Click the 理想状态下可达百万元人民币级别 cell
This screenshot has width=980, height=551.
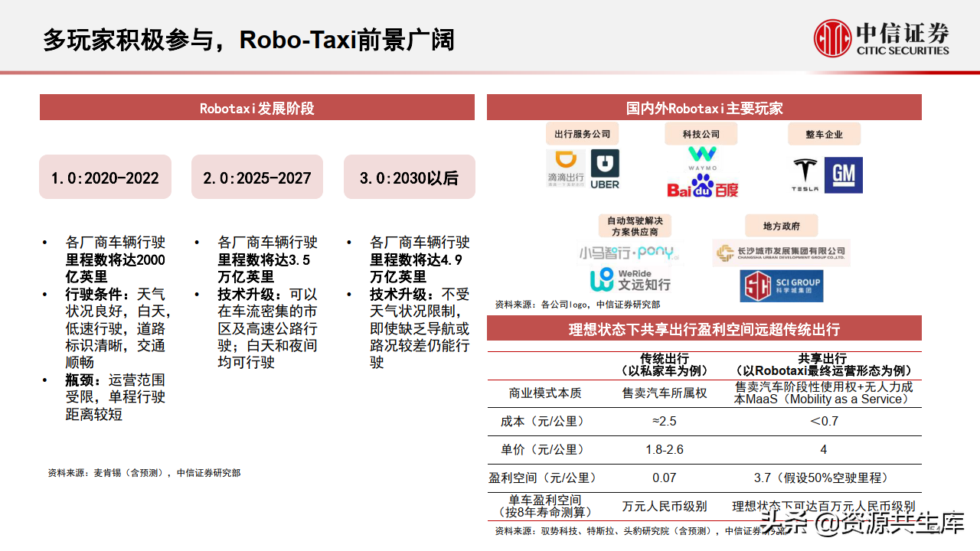(x=823, y=506)
